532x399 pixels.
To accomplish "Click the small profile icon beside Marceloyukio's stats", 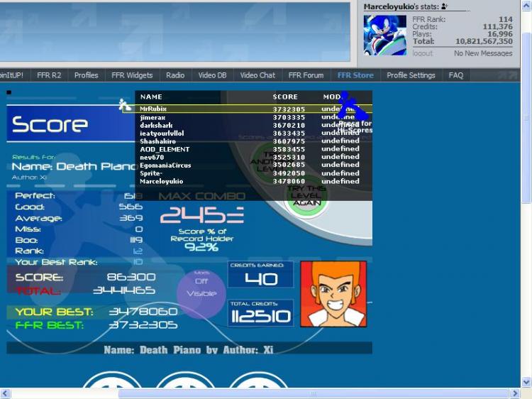I will [445, 6].
